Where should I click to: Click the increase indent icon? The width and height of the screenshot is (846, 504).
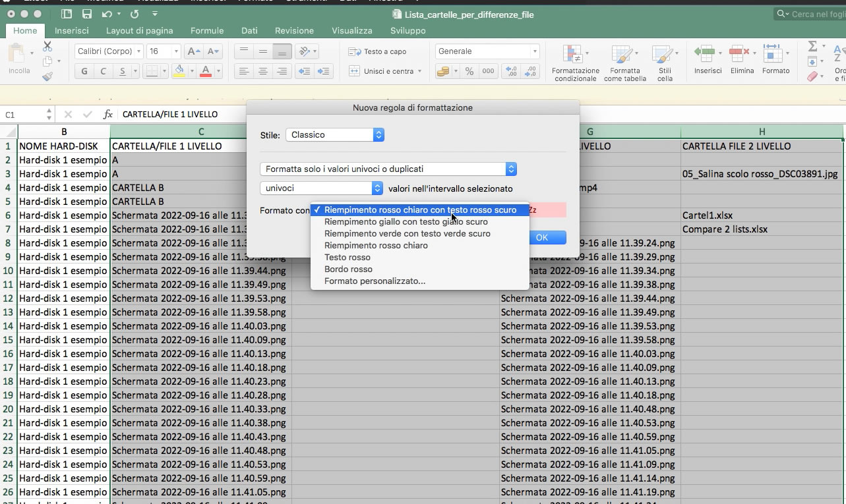point(322,71)
